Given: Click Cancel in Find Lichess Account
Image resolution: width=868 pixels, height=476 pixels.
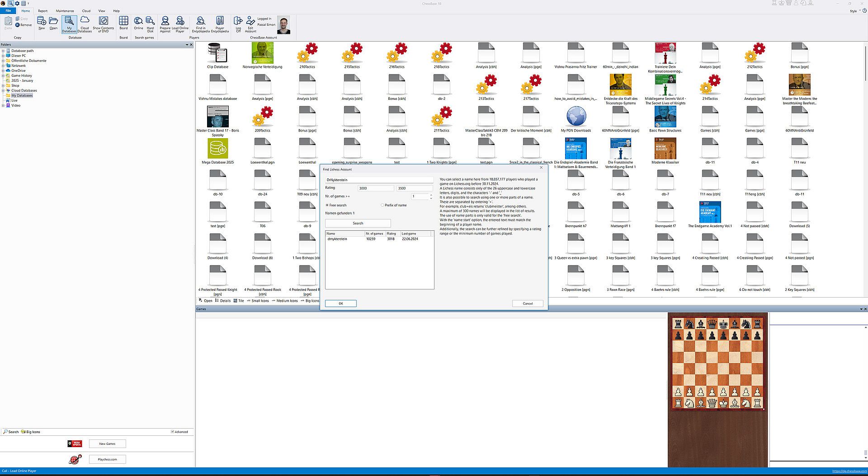Looking at the screenshot, I should tap(527, 303).
